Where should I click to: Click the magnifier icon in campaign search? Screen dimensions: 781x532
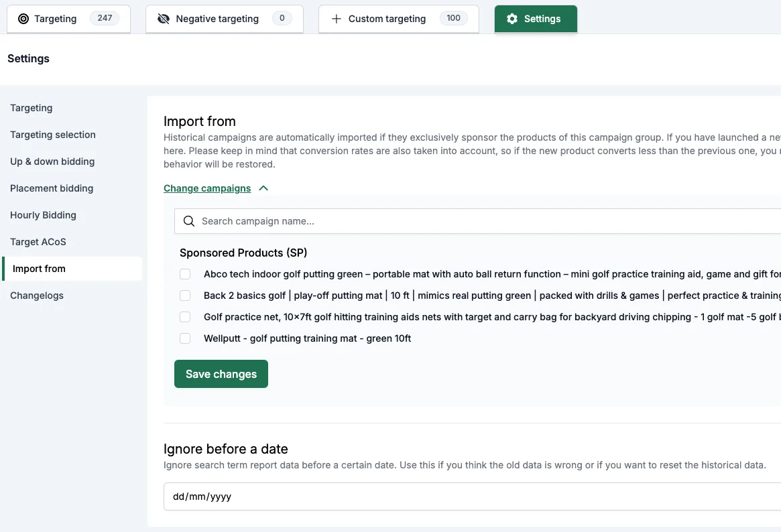tap(189, 221)
